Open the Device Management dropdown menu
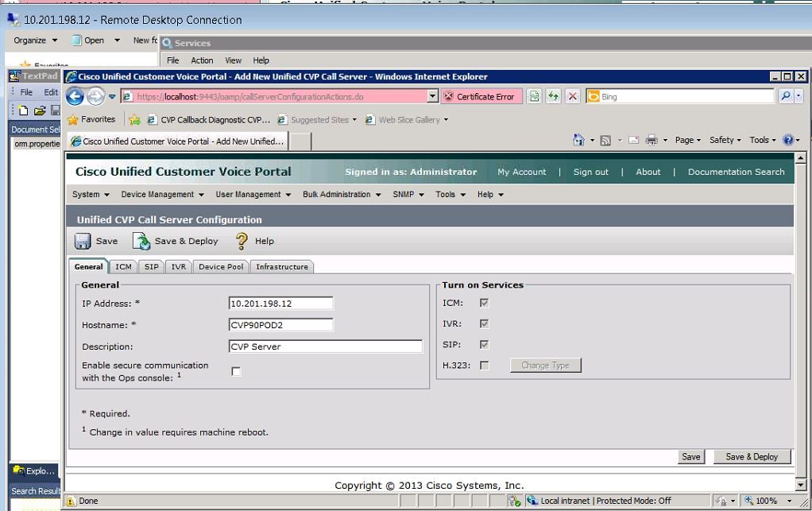The image size is (812, 511). click(160, 194)
